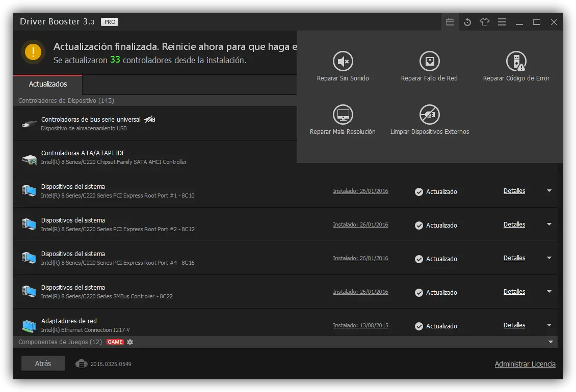This screenshot has height=392, width=576.
Task: Click the Driver Booster 3.3 title text
Action: (x=57, y=22)
